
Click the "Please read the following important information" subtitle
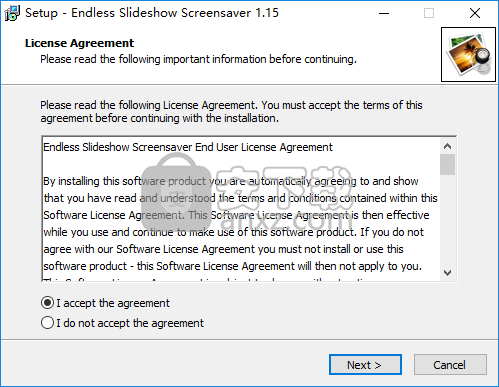(x=198, y=59)
